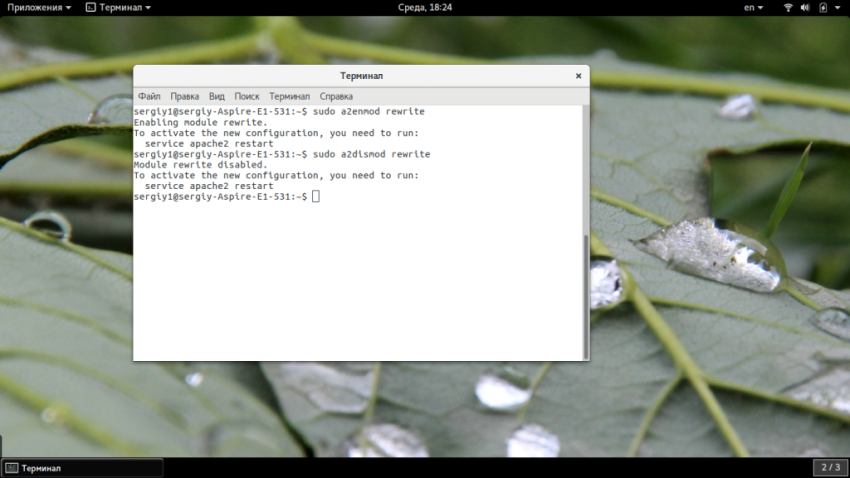Open the Файл menu in Terminal
Screen dimensions: 850x478
(149, 96)
